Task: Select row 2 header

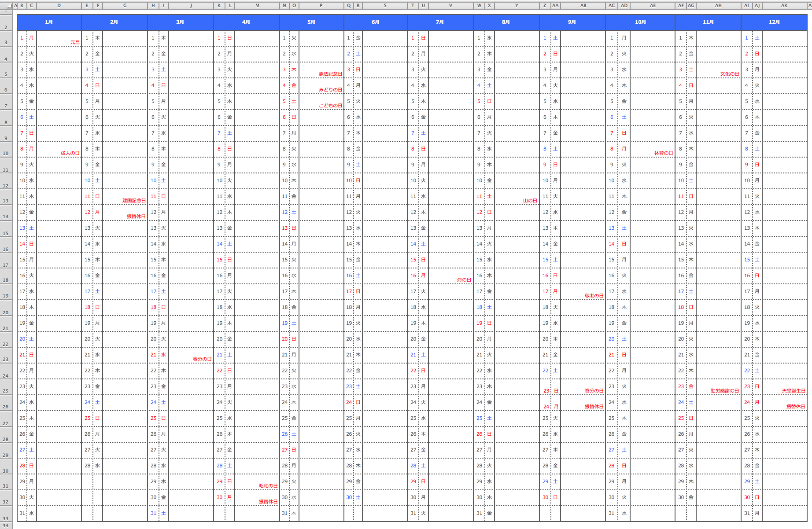Action: pyautogui.click(x=6, y=22)
